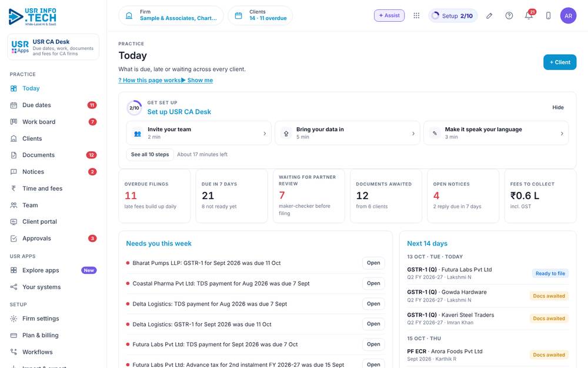Open Notices in the sidebar
Screen dimensions: 588x368
click(x=54, y=171)
